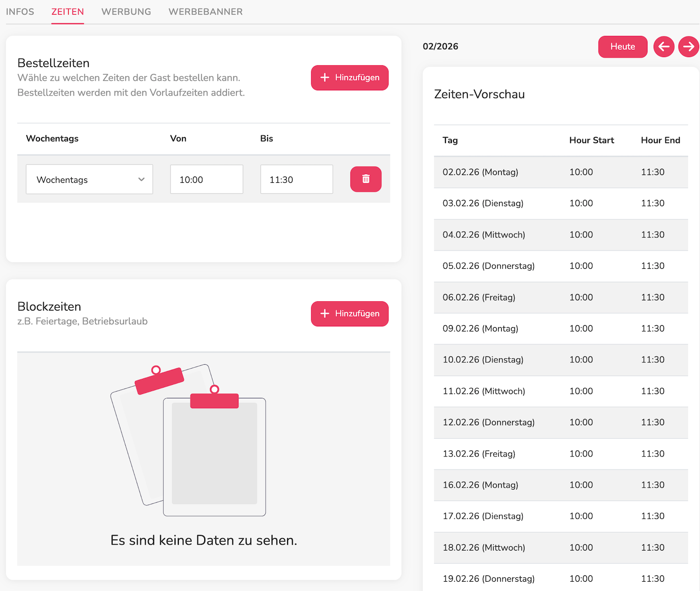The image size is (700, 591).
Task: Select row 02.02.26 (Montag)
Action: (561, 172)
